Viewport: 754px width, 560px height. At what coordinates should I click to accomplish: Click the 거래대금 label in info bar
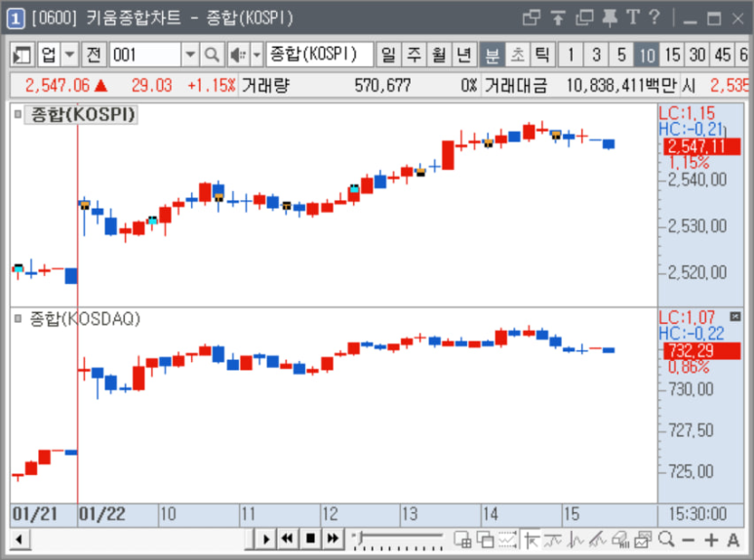[x=516, y=86]
